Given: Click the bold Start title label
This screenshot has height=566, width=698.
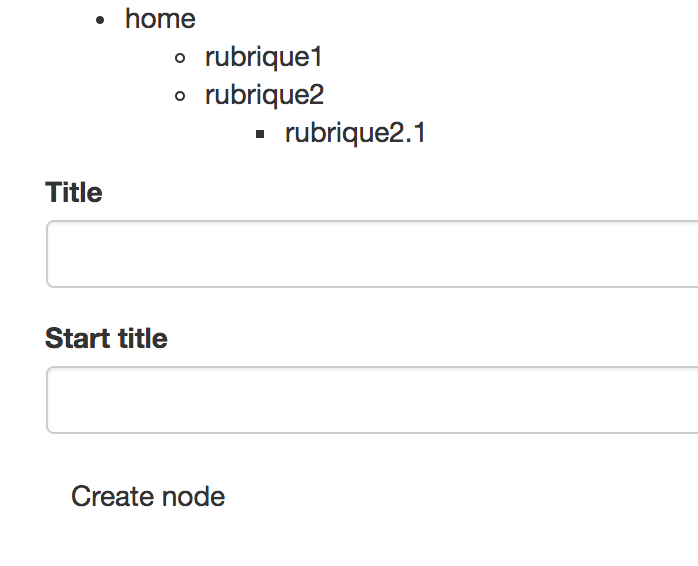Looking at the screenshot, I should pos(106,338).
